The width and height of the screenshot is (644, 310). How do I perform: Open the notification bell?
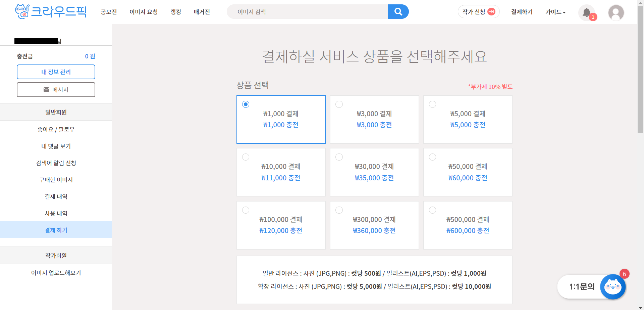586,12
